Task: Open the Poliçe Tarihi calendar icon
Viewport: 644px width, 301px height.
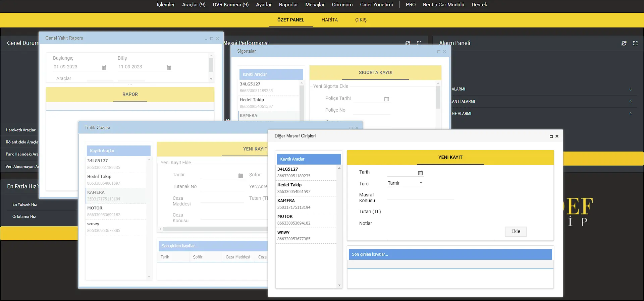Action: tap(386, 99)
